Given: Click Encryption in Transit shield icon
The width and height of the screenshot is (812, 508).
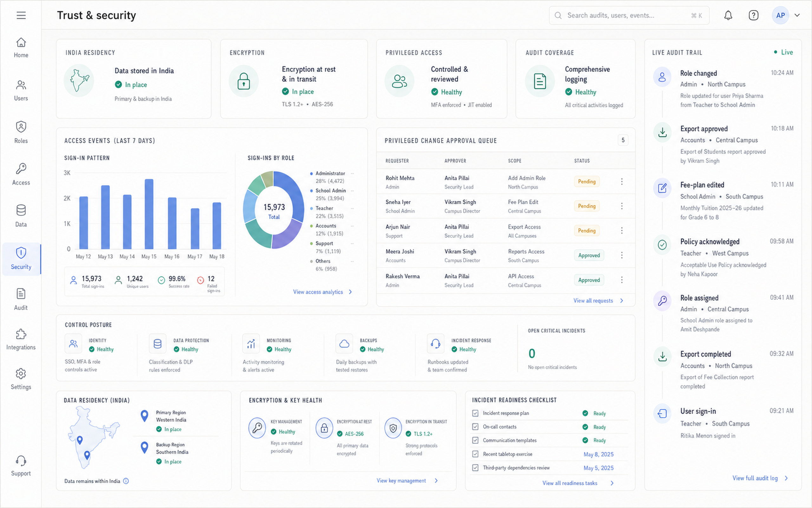Looking at the screenshot, I should (x=393, y=428).
